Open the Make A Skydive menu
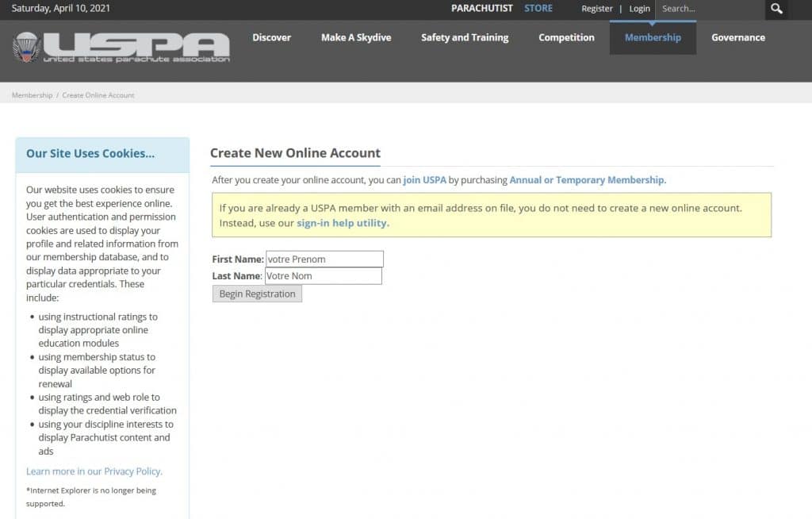The width and height of the screenshot is (812, 519). pyautogui.click(x=356, y=37)
